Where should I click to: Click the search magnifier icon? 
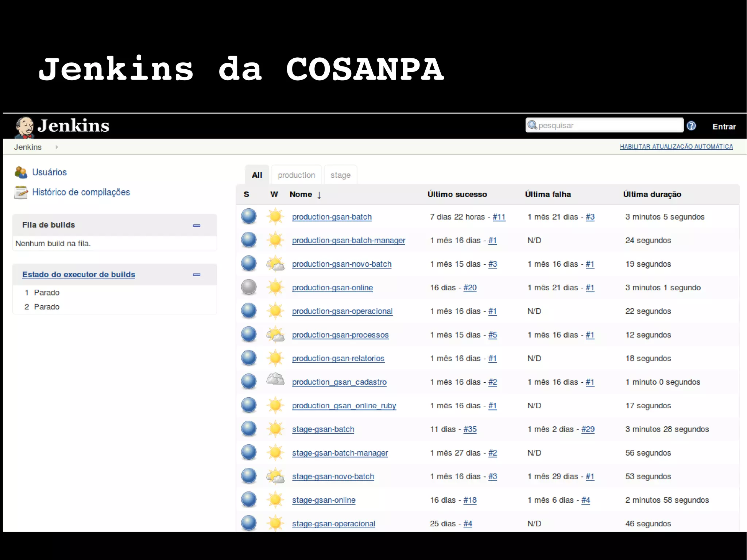coord(533,125)
